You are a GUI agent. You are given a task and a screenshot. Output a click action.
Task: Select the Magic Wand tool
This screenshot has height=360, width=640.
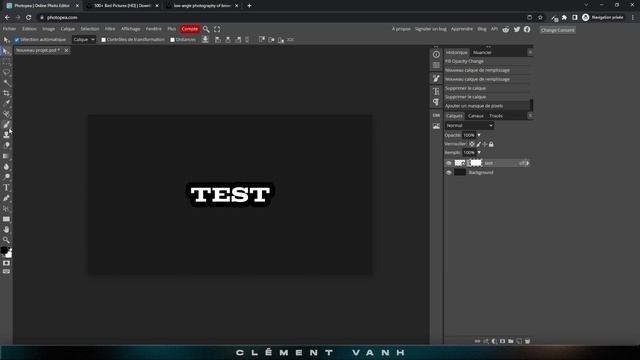tap(6, 83)
